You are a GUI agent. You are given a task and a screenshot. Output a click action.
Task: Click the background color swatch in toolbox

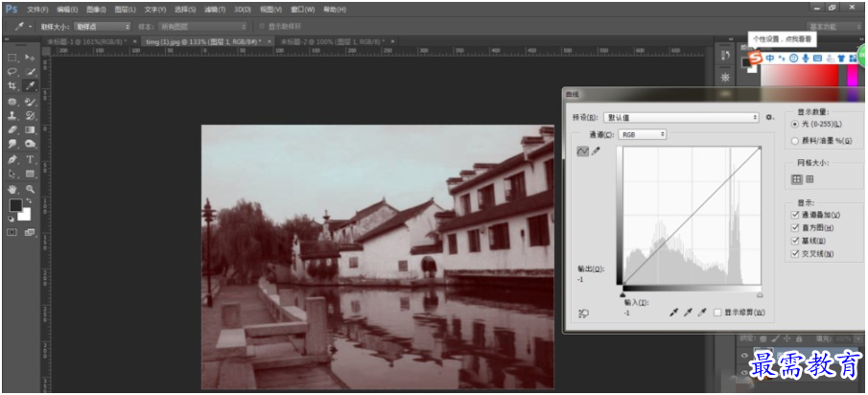(25, 215)
